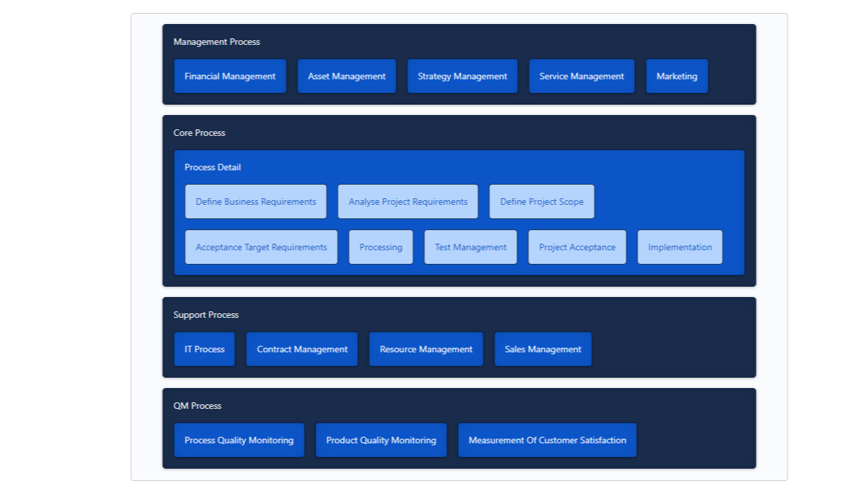This screenshot has width=868, height=494.
Task: Open Test Management step
Action: coord(471,247)
